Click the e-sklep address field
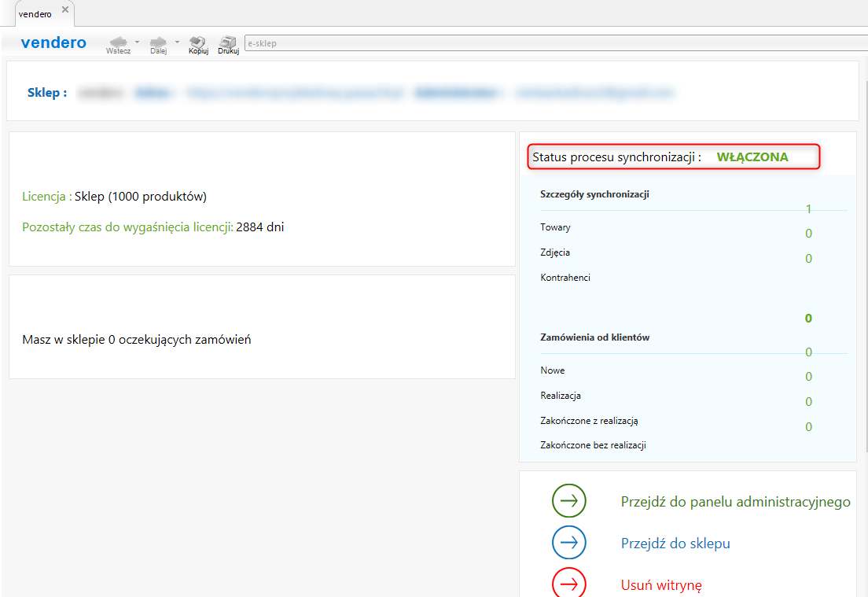The height and width of the screenshot is (597, 868). pyautogui.click(x=556, y=43)
